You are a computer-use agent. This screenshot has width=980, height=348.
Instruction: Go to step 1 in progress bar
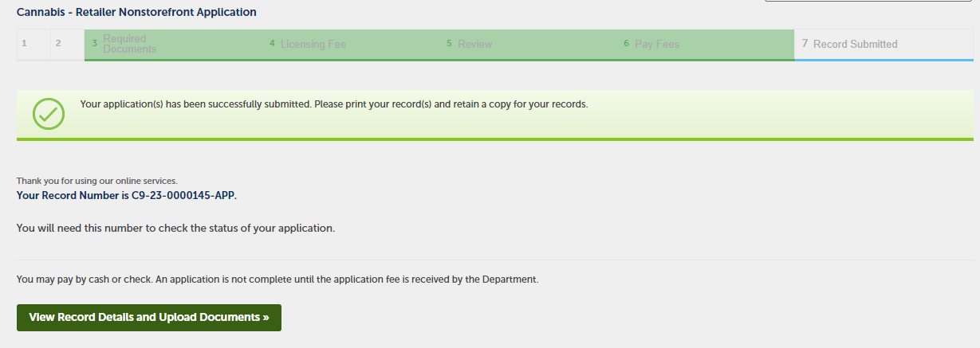click(25, 44)
